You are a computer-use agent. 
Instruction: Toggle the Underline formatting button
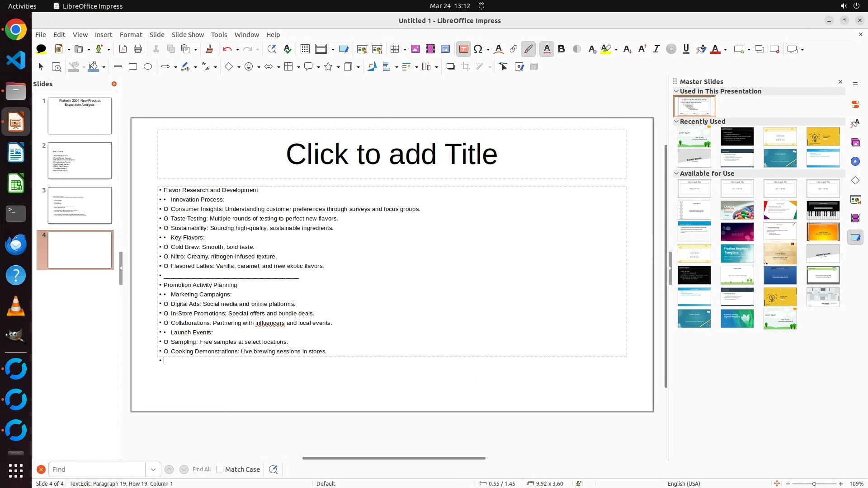(686, 49)
